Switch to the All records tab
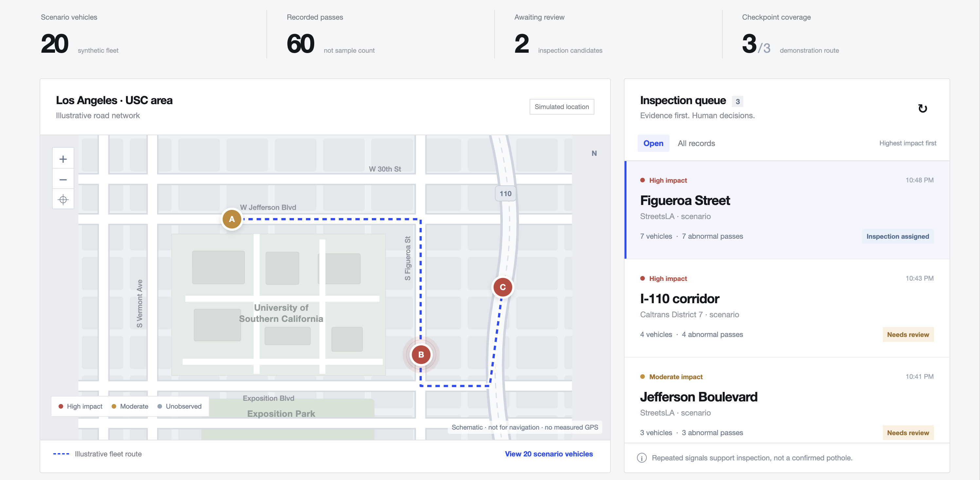This screenshot has height=480, width=980. pos(696,143)
